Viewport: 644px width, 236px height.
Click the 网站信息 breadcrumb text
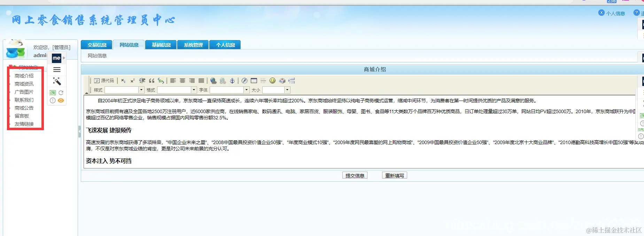coord(97,56)
